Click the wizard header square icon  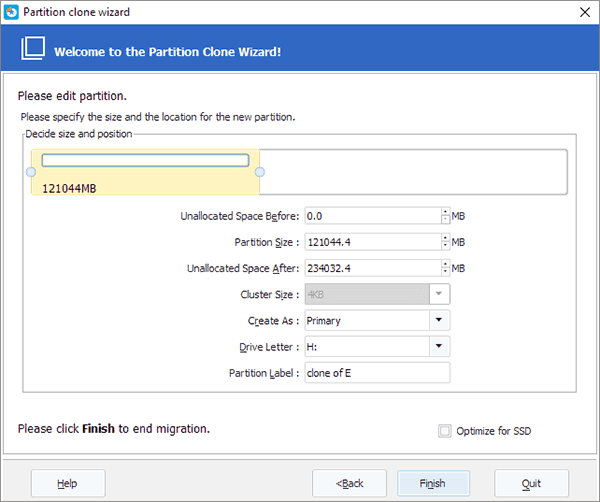[x=33, y=49]
